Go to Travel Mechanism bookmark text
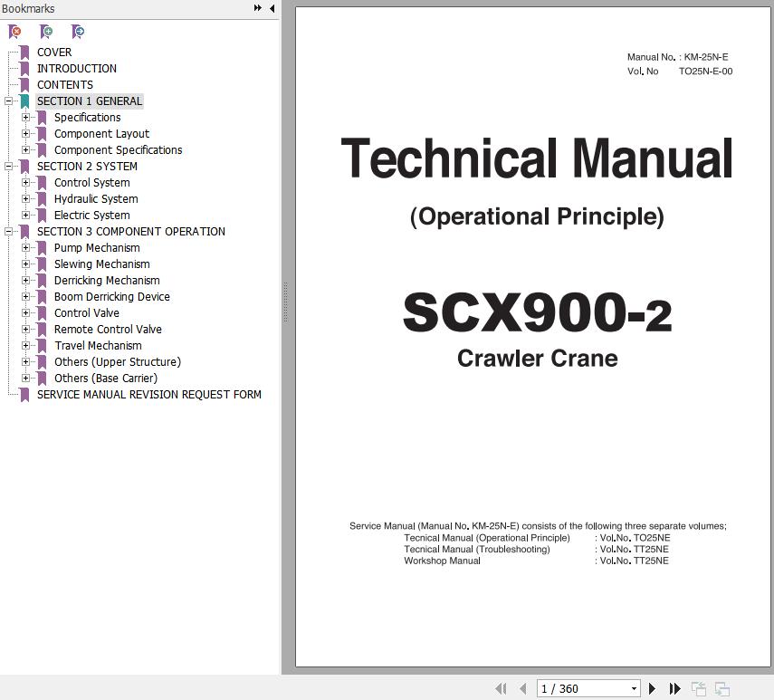Image resolution: width=774 pixels, height=700 pixels. point(98,346)
